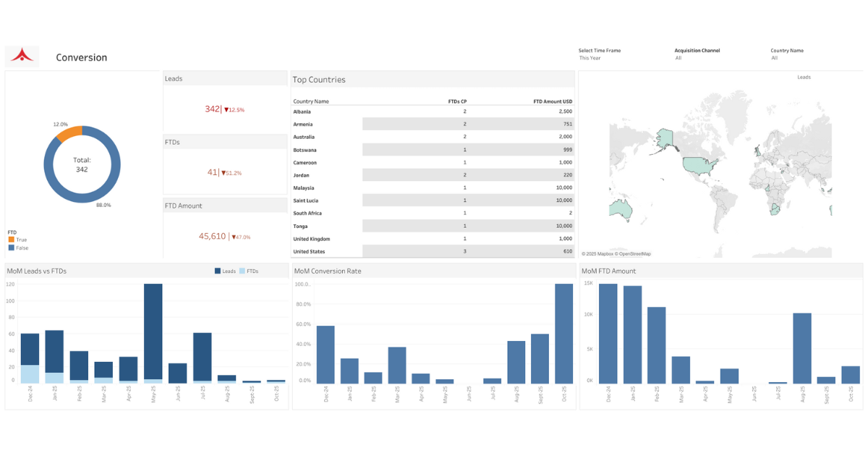Click the Aug-25 bar in MoM FTD Amount

(x=802, y=348)
